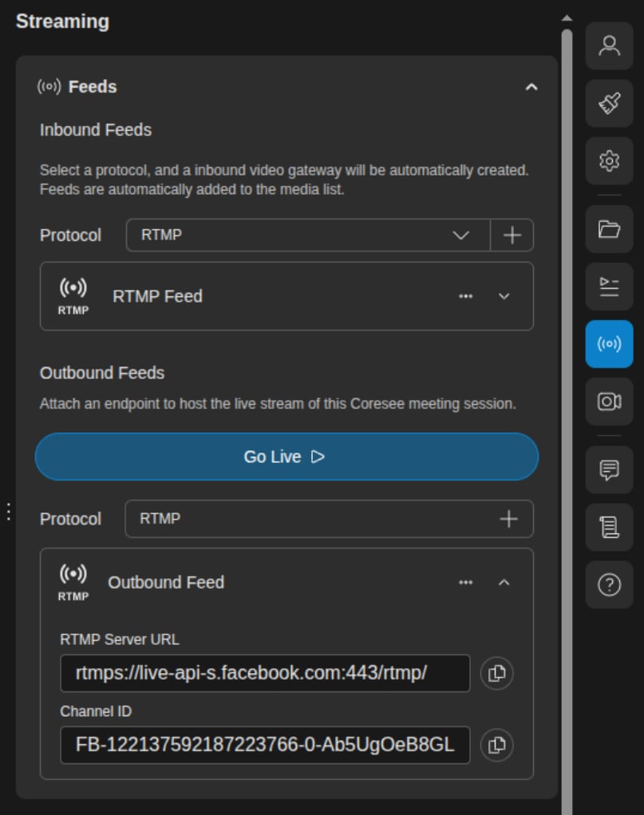Viewport: 644px width, 815px height.
Task: Open Outbound Feed more options menu
Action: click(x=466, y=582)
